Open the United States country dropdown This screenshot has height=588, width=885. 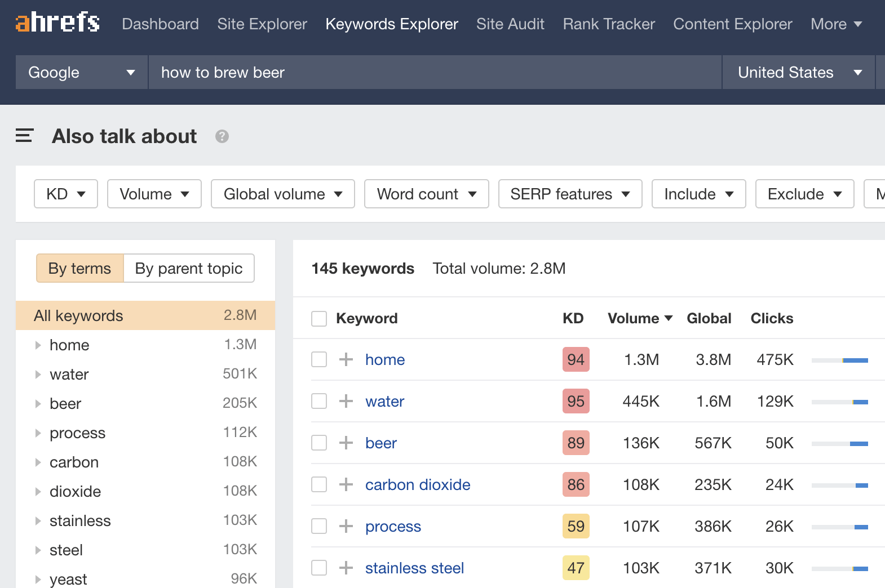coord(799,72)
